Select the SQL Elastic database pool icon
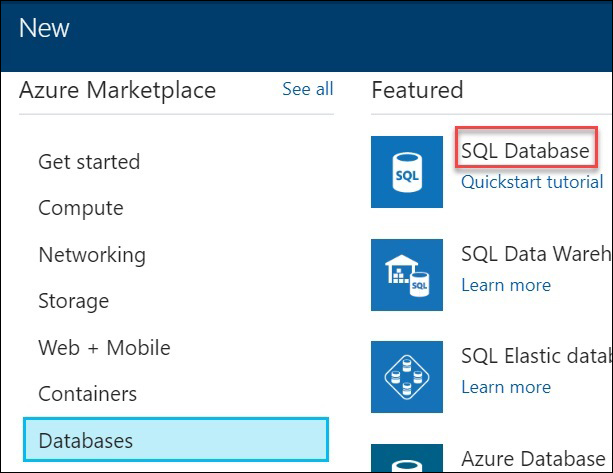This screenshot has height=473, width=613. click(x=407, y=377)
